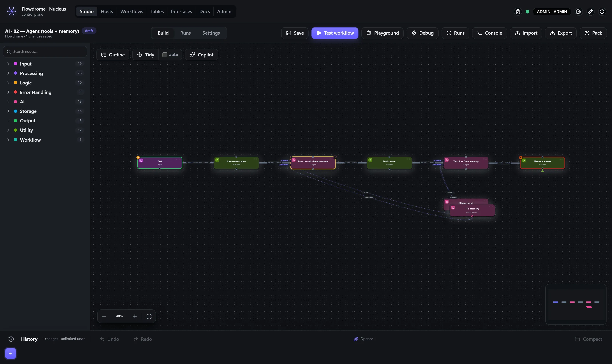The height and width of the screenshot is (364, 612).
Task: Open the clipboard checklist icon in header
Action: click(x=518, y=11)
